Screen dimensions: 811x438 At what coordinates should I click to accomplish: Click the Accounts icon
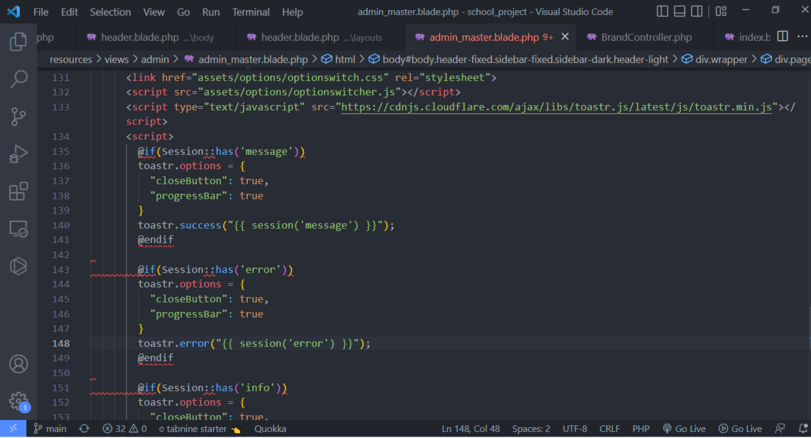(18, 364)
